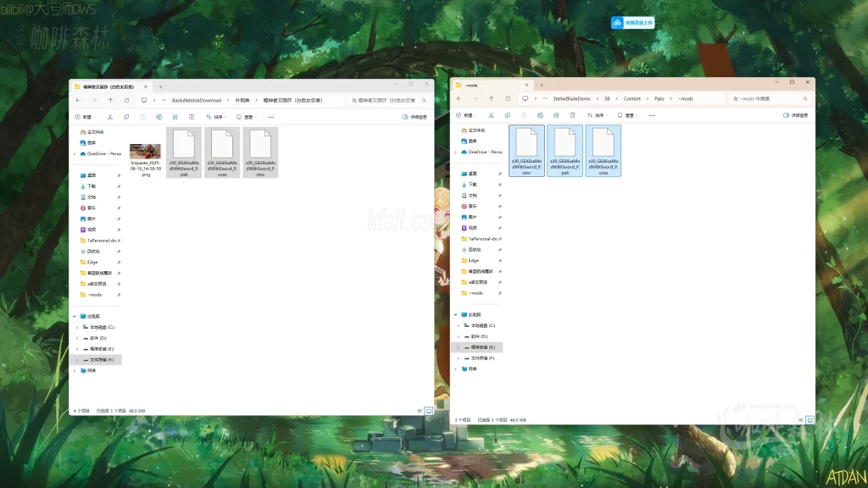The height and width of the screenshot is (488, 868).
Task: Click Paks breadcrumb in right window
Action: click(x=659, y=98)
